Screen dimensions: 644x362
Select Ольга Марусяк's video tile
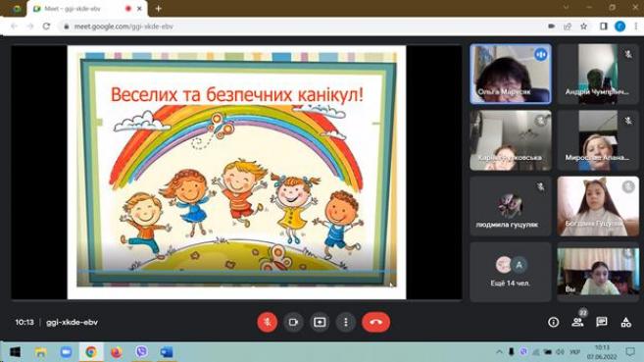point(511,74)
